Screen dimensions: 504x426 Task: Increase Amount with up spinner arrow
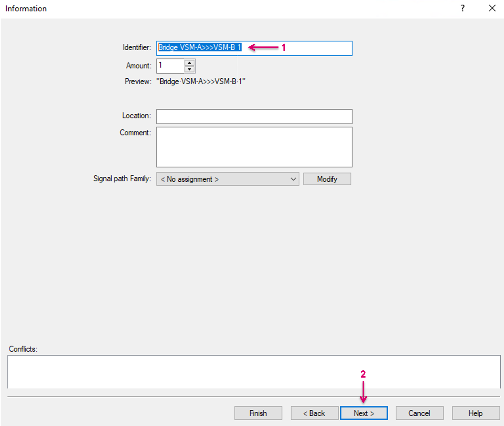(189, 63)
